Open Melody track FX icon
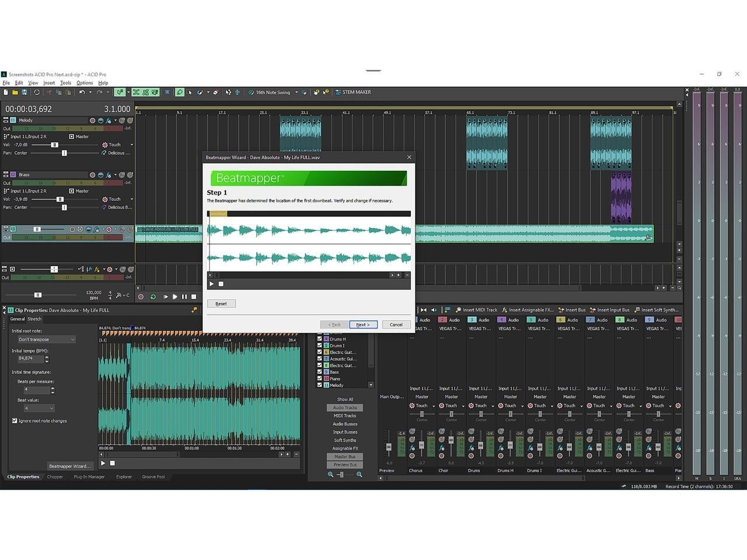 (108, 120)
